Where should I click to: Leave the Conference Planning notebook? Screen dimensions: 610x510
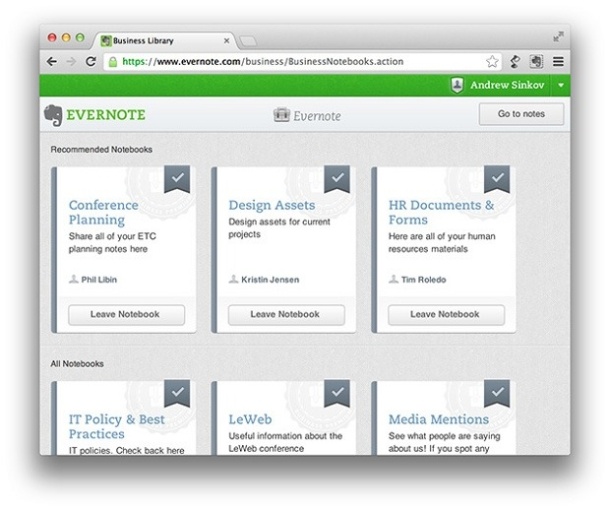(126, 314)
